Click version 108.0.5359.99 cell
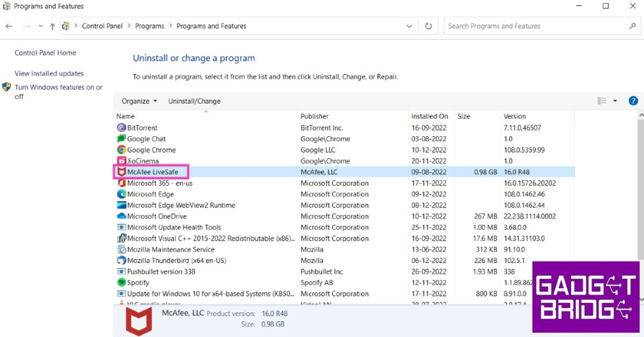 [x=524, y=150]
